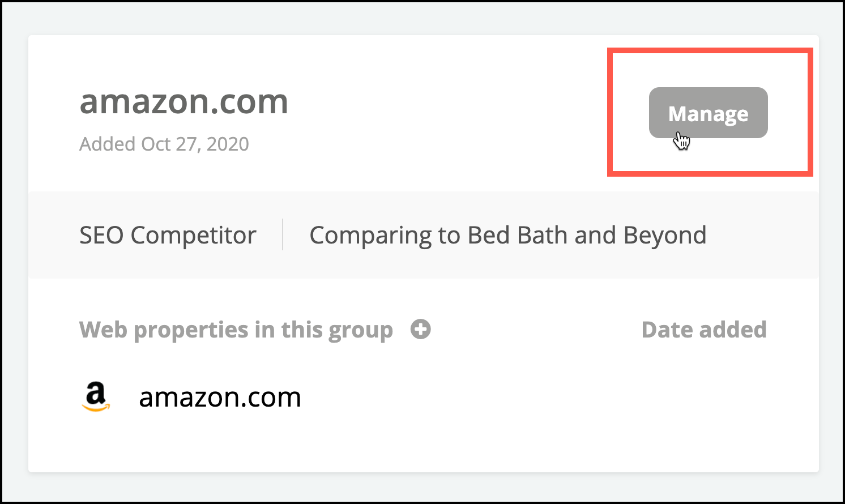Click the Manage button

pyautogui.click(x=708, y=113)
